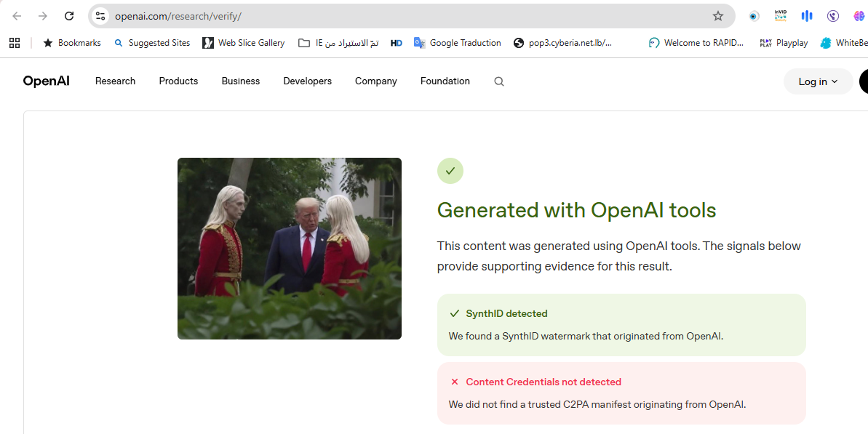Viewport: 868px width, 434px height.
Task: Reload the current page
Action: point(69,16)
